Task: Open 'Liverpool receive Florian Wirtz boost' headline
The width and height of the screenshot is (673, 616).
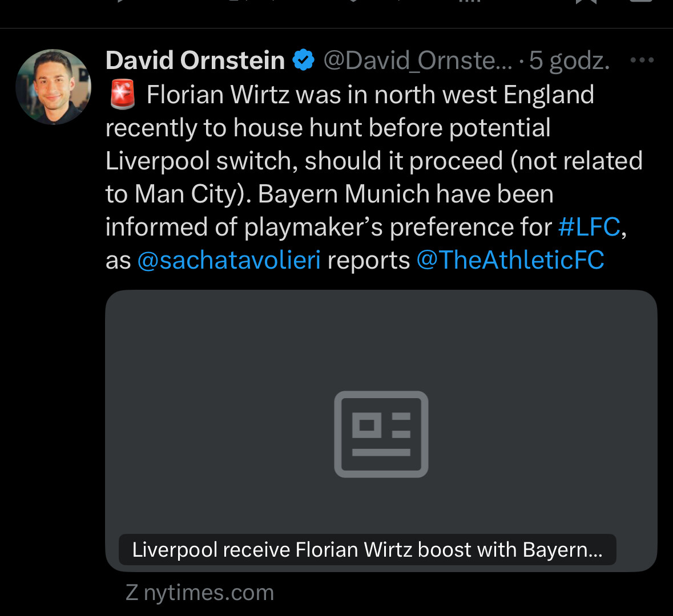Action: [367, 550]
